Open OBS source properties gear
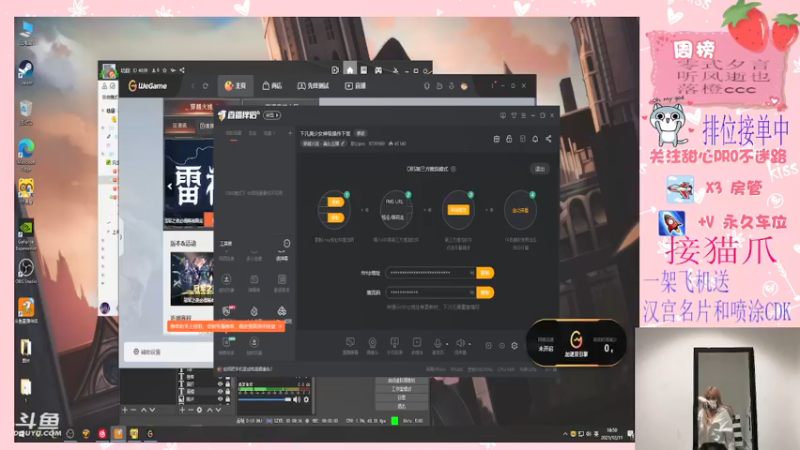Image resolution: width=800 pixels, height=450 pixels. tap(199, 410)
